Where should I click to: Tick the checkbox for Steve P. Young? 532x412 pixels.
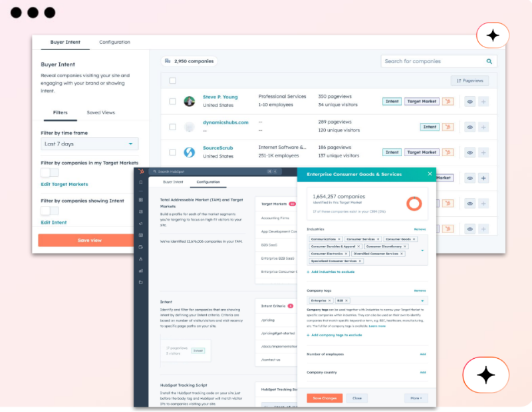click(173, 102)
